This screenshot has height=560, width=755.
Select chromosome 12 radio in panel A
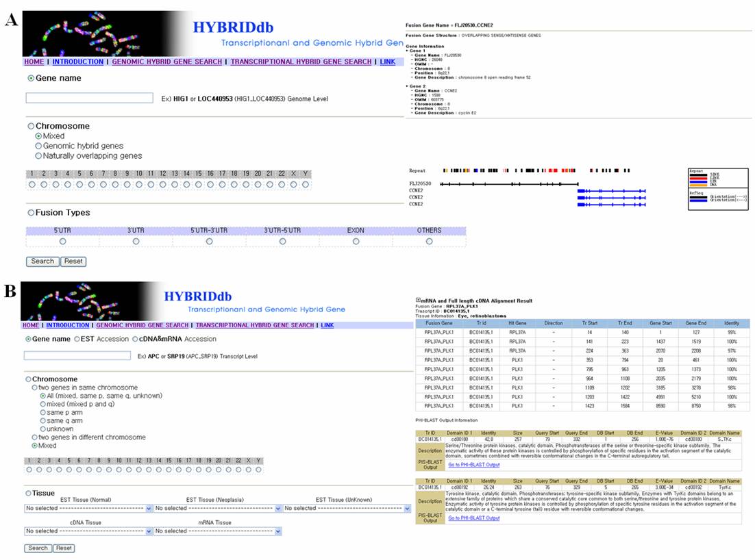(163, 184)
